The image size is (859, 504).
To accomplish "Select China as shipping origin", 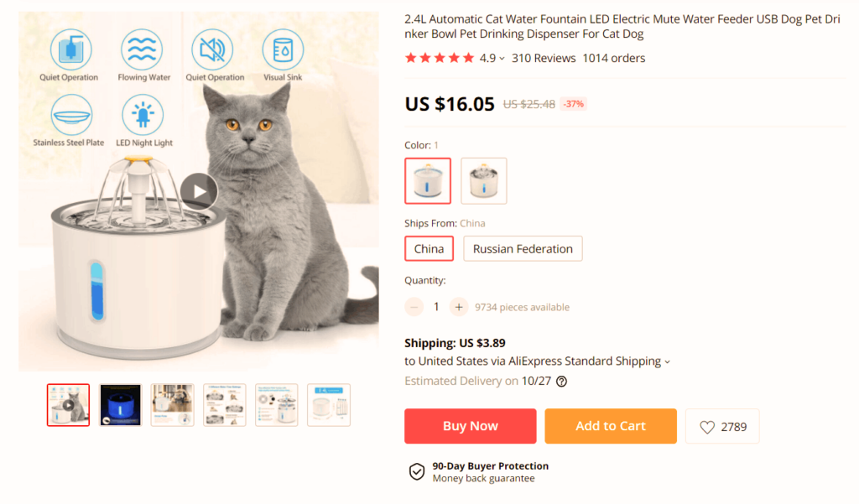I will click(429, 248).
